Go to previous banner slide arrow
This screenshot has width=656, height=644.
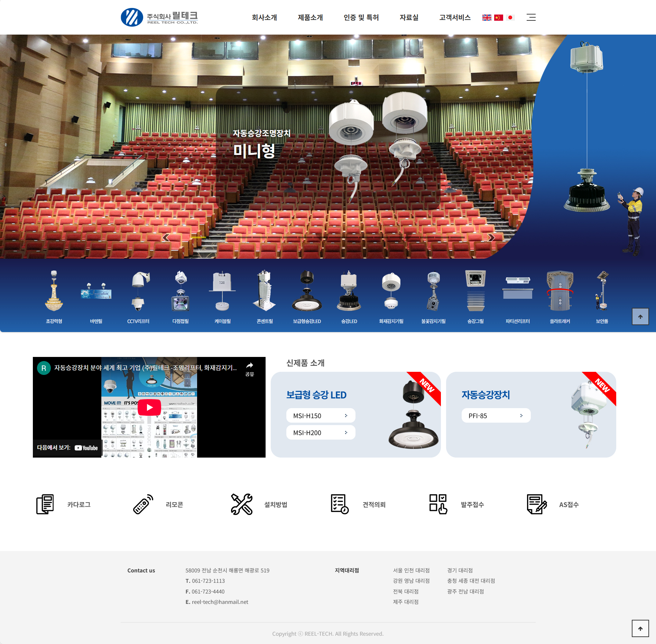coord(166,238)
